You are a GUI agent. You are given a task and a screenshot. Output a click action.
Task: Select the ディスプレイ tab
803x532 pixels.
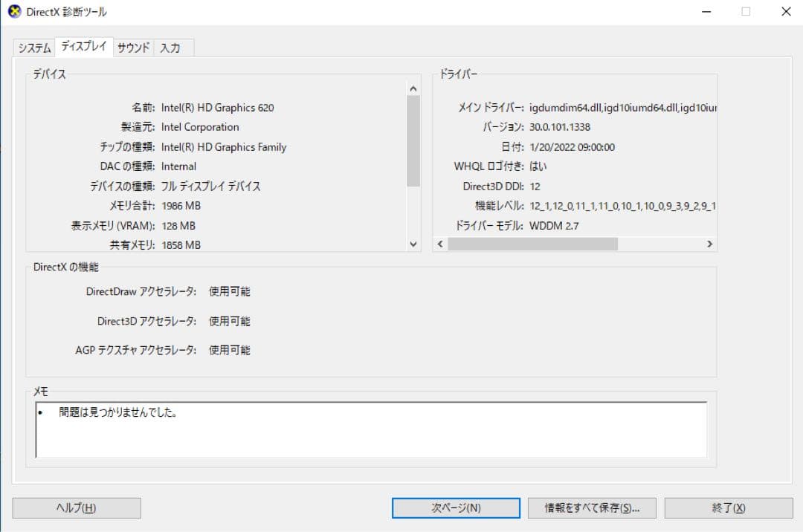(83, 45)
